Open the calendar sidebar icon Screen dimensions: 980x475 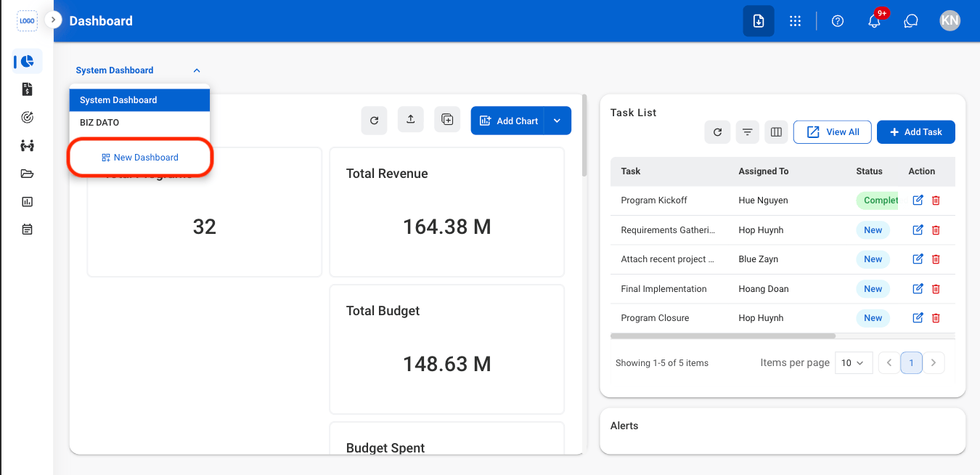pyautogui.click(x=28, y=230)
